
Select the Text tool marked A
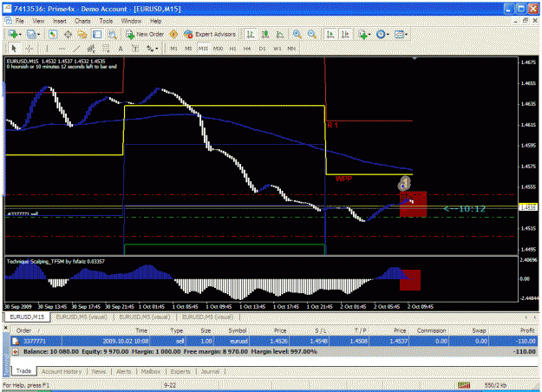click(121, 49)
